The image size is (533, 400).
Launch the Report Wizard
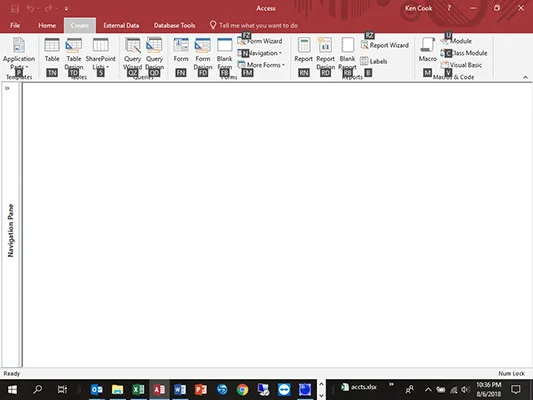pos(385,45)
